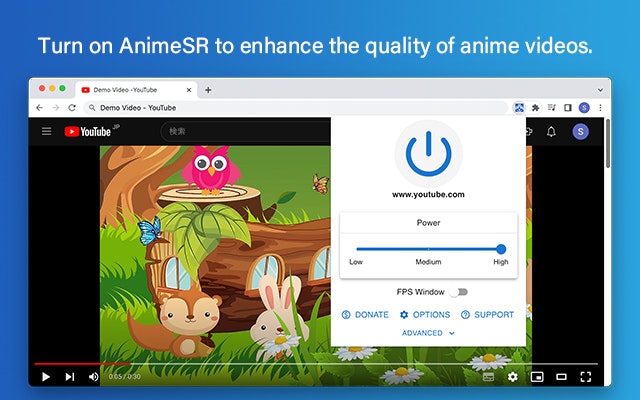This screenshot has width=640, height=400.
Task: Enter fullscreen video
Action: coord(586,377)
